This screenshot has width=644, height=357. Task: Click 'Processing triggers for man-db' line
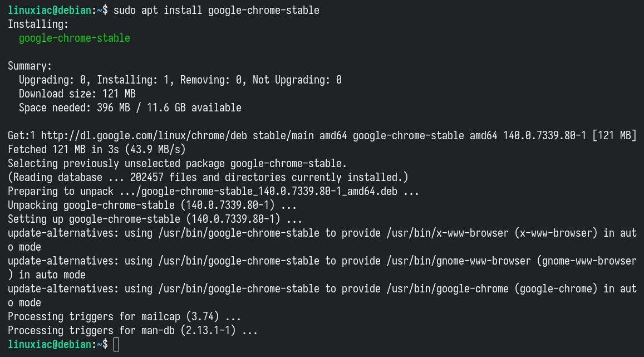pos(132,331)
